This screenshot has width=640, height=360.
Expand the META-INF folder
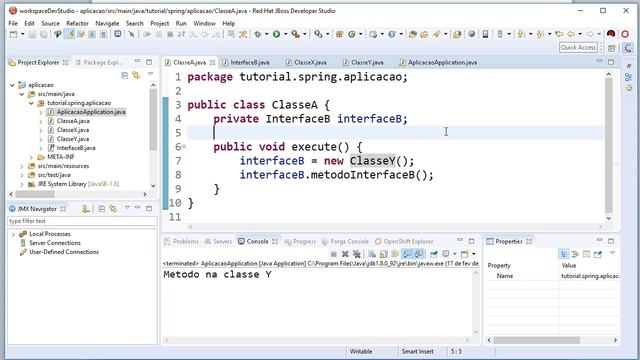31,157
